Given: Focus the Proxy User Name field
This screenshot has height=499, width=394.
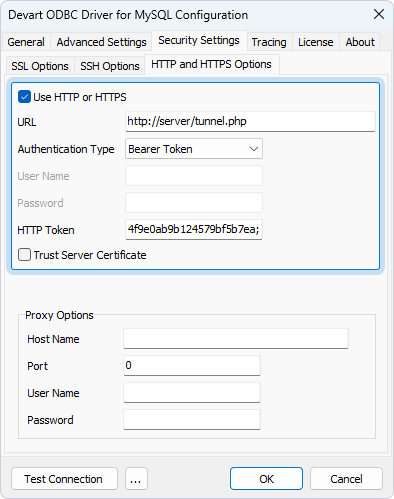Looking at the screenshot, I should (192, 393).
